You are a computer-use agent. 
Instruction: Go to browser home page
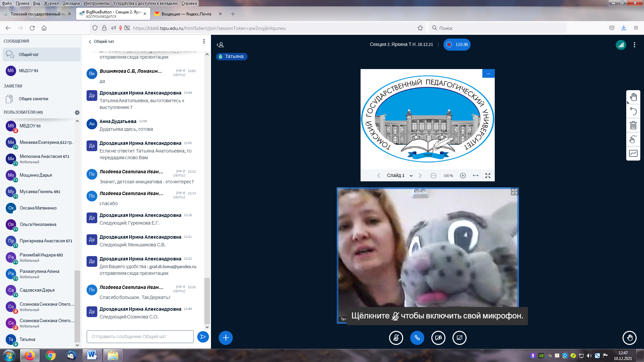tap(44, 28)
